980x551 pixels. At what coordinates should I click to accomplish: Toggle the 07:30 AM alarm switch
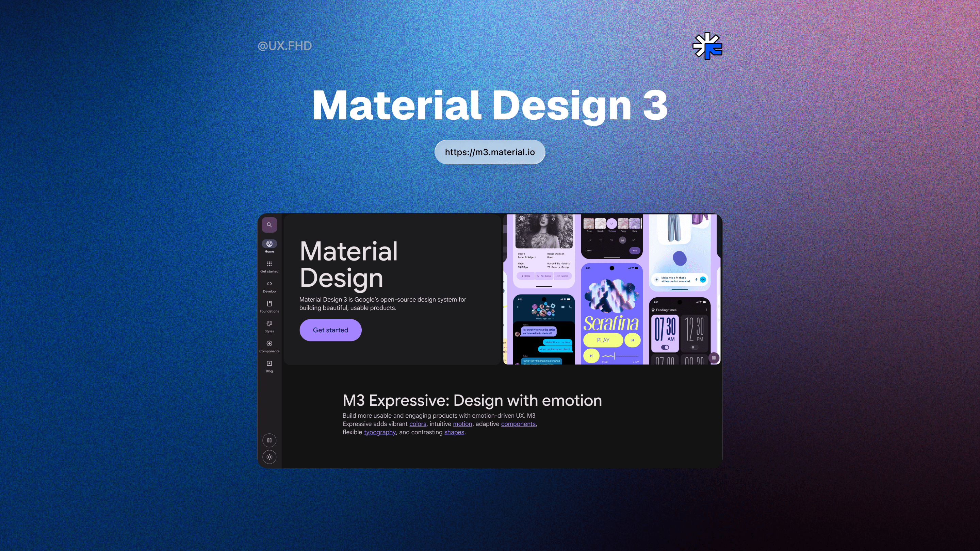click(x=665, y=347)
